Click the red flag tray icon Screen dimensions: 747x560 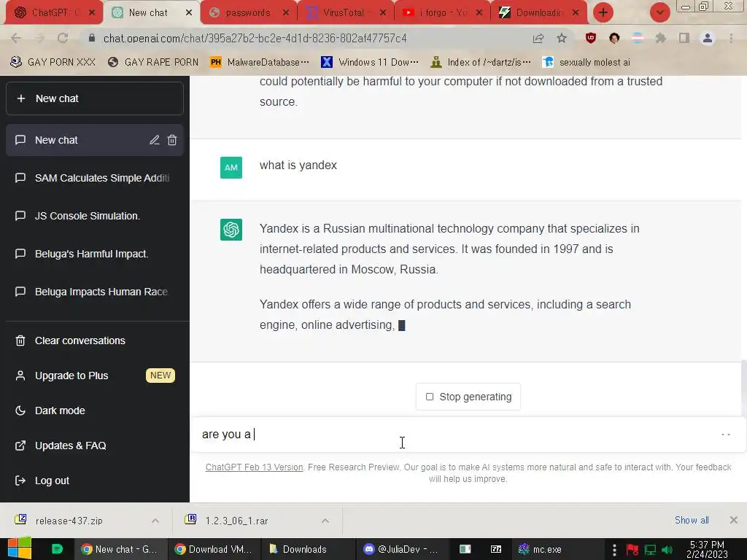click(632, 550)
